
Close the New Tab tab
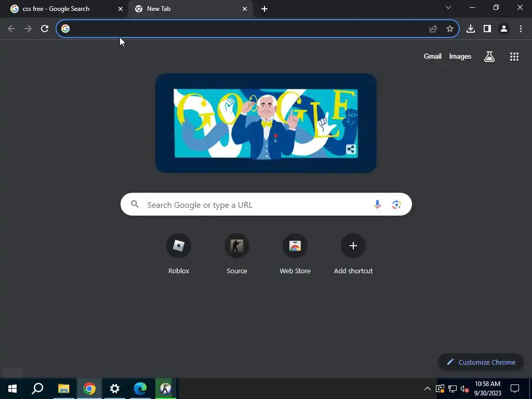coord(245,9)
